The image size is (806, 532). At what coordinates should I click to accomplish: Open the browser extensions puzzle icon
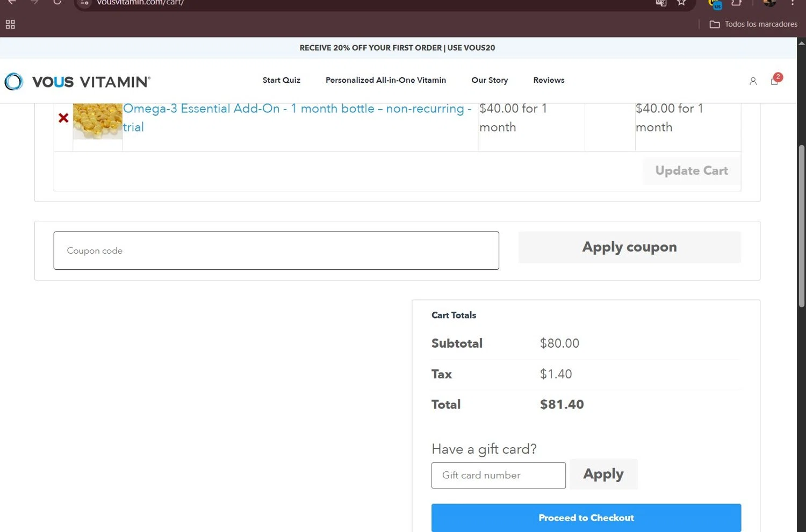[x=737, y=3]
